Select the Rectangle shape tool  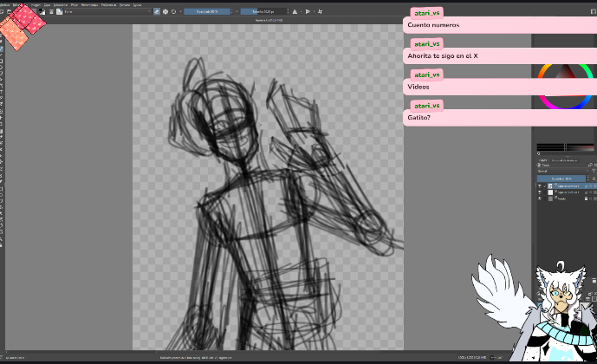(2, 61)
